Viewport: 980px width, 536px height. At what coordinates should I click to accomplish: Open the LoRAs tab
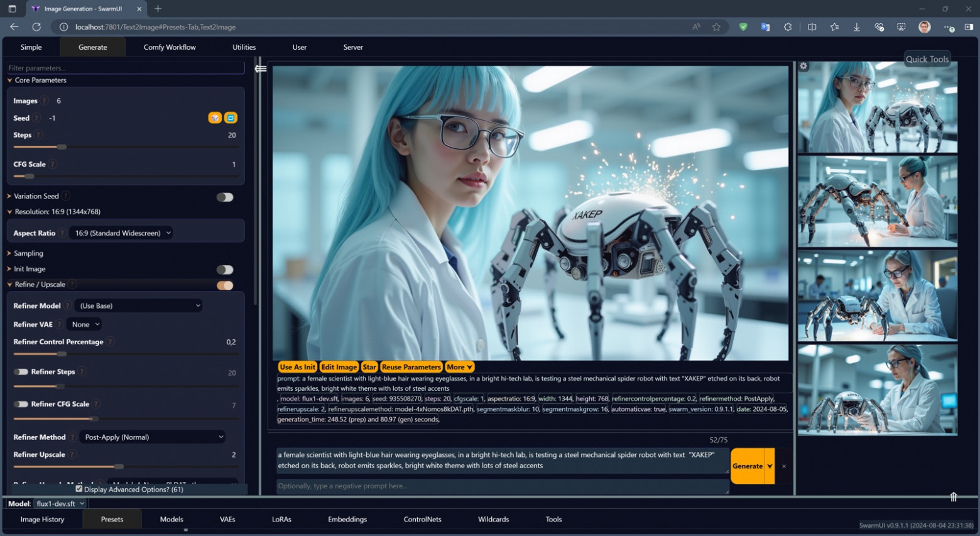[281, 520]
